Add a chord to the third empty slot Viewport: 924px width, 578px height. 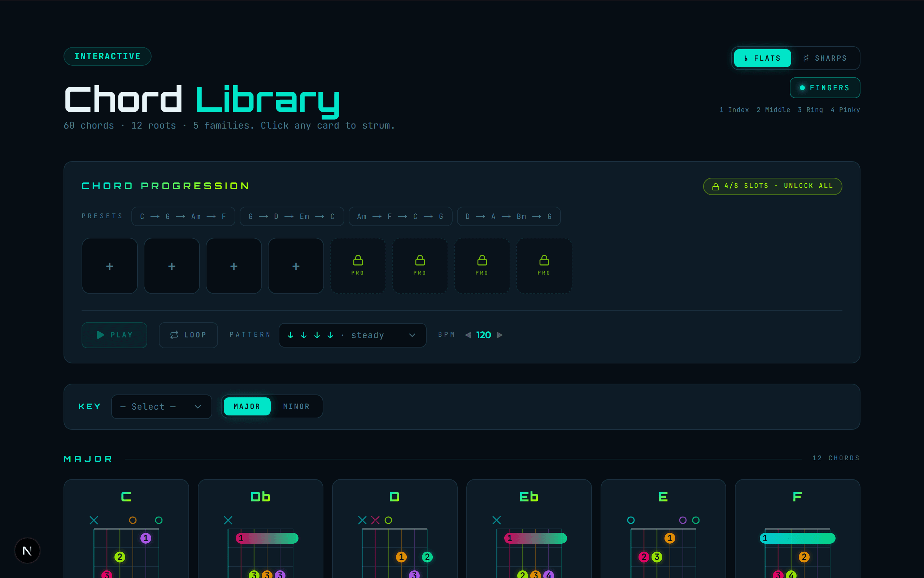tap(234, 266)
